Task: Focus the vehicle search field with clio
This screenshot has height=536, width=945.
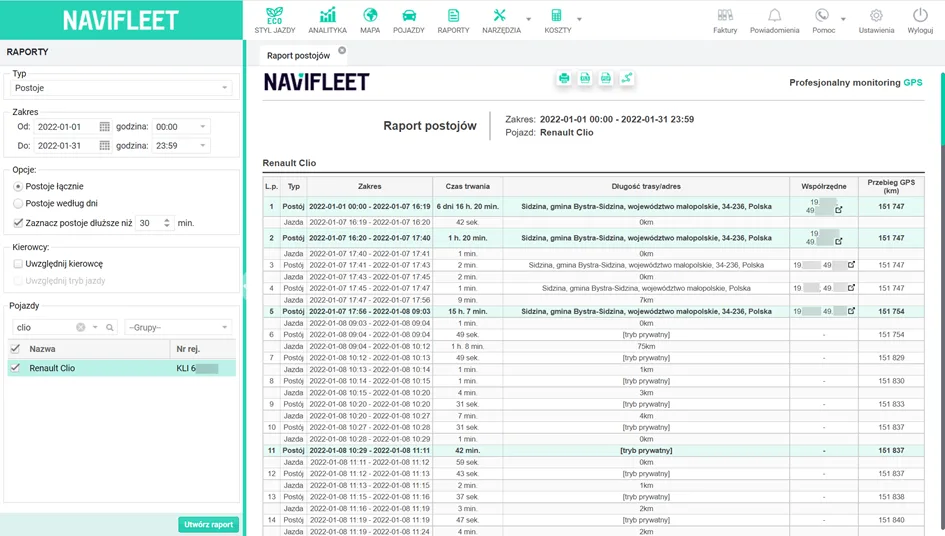Action: (x=44, y=327)
